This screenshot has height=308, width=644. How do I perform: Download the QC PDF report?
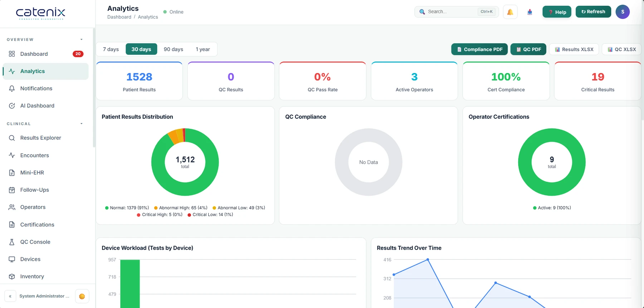click(528, 49)
